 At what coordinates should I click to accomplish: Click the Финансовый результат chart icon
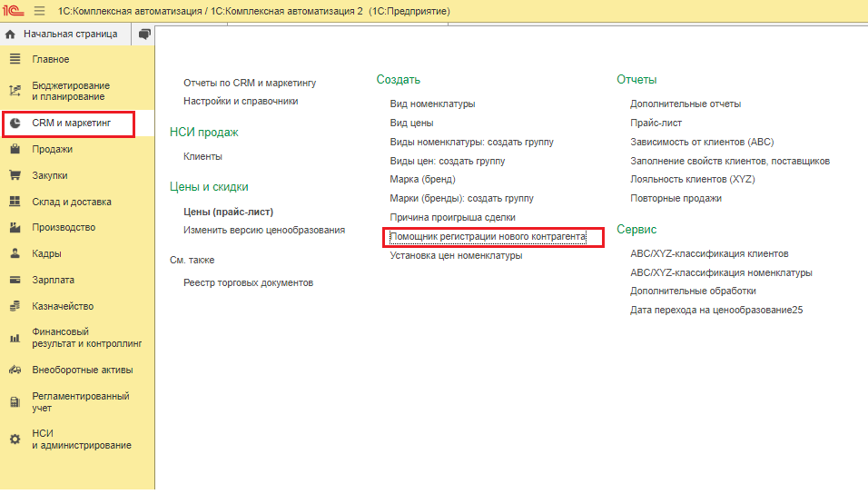(x=15, y=338)
